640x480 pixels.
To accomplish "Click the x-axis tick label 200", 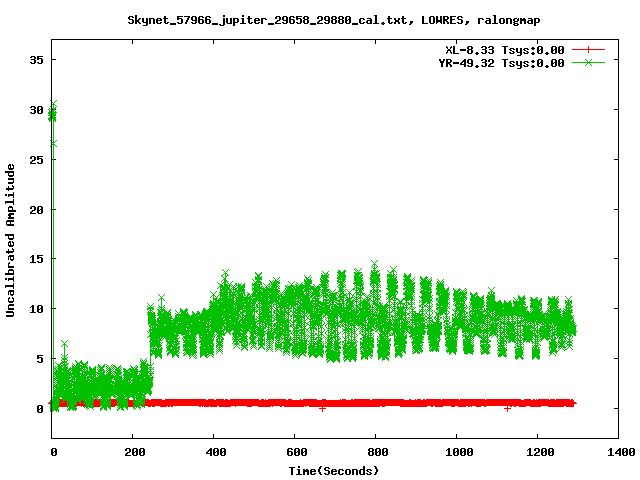I will tap(135, 452).
